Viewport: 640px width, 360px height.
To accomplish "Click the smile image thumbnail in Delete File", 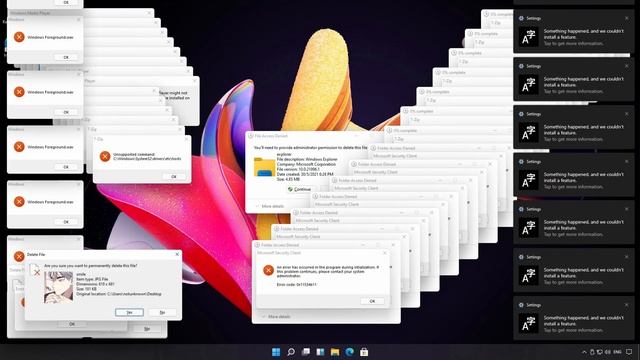I will tap(58, 287).
